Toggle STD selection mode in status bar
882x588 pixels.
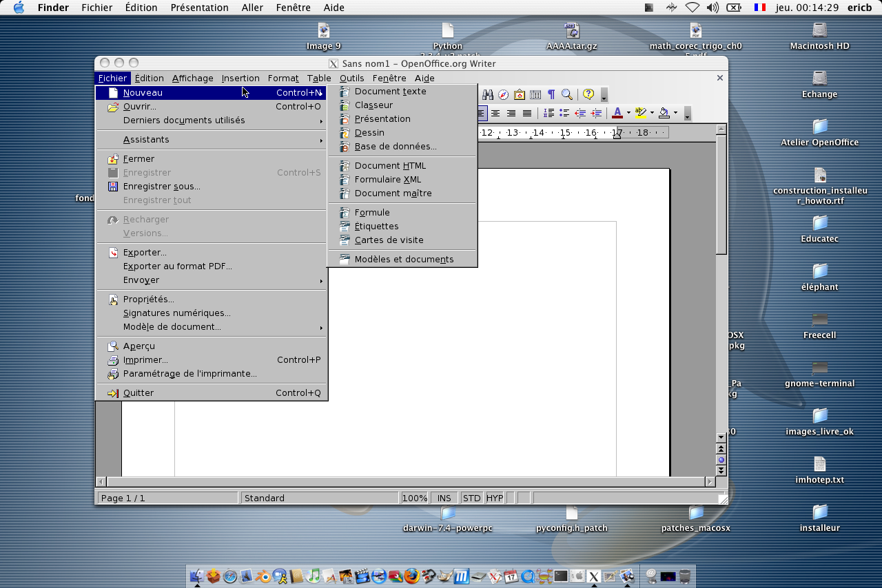(471, 498)
